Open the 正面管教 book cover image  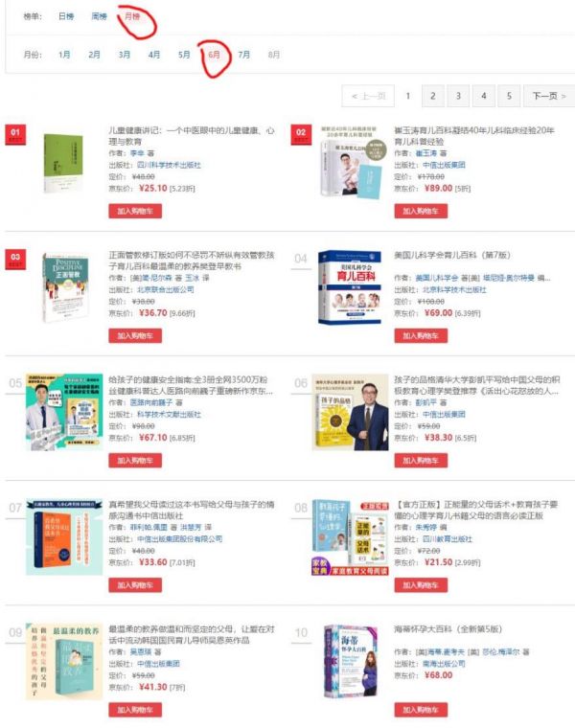point(64,288)
